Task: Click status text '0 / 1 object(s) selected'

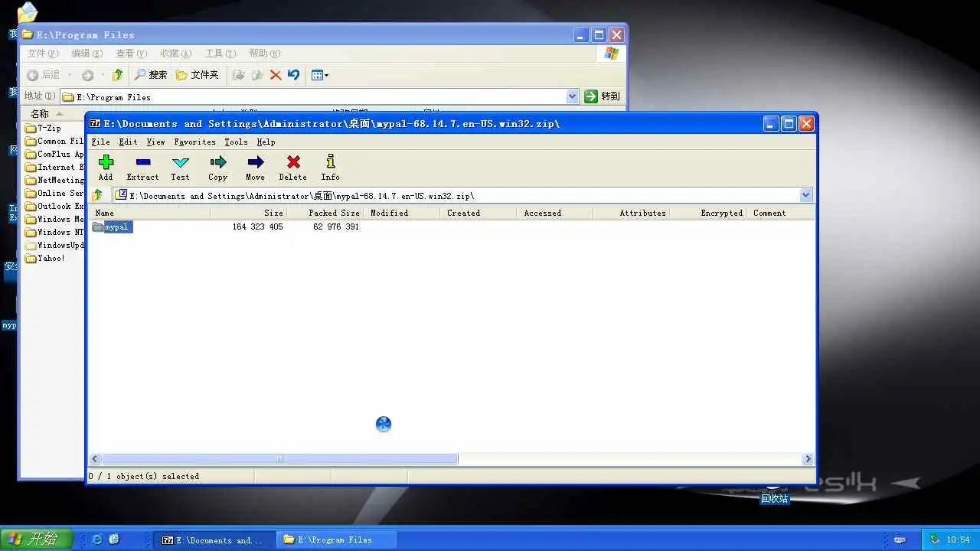Action: (144, 476)
